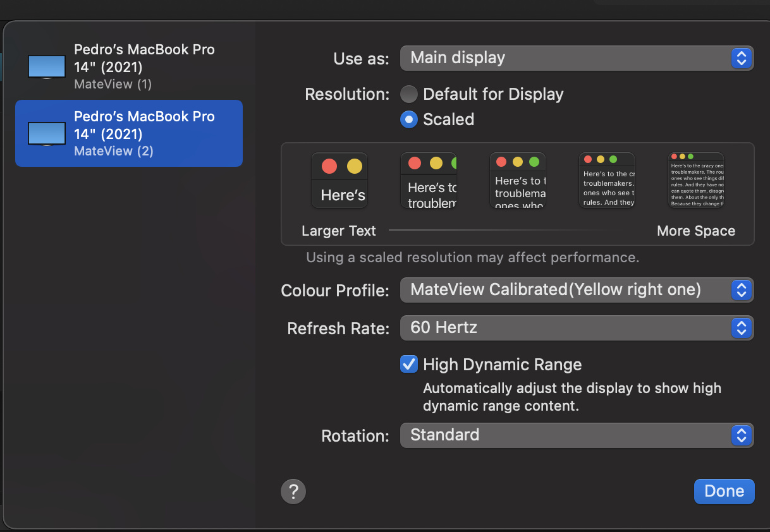Open the Refresh Rate dropdown
770x532 pixels.
click(x=577, y=328)
